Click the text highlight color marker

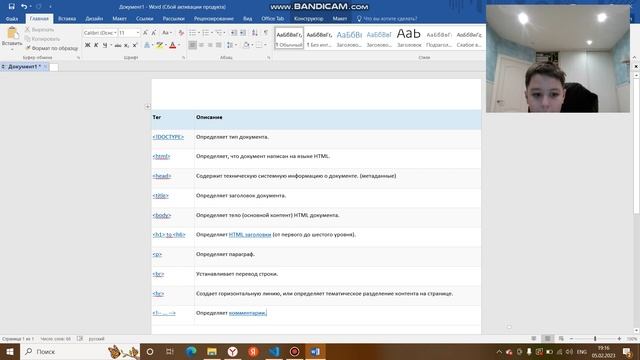pyautogui.click(x=159, y=45)
